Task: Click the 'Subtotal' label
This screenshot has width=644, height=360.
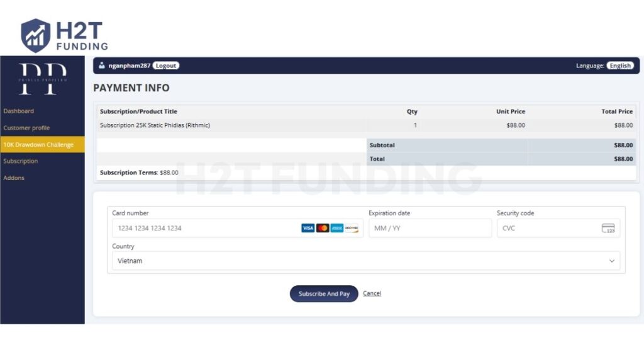Action: 382,145
